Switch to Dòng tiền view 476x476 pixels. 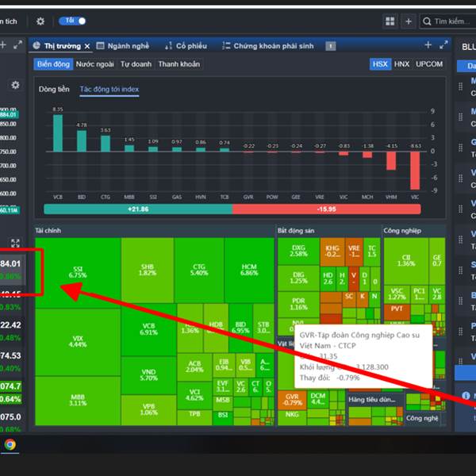(x=54, y=89)
